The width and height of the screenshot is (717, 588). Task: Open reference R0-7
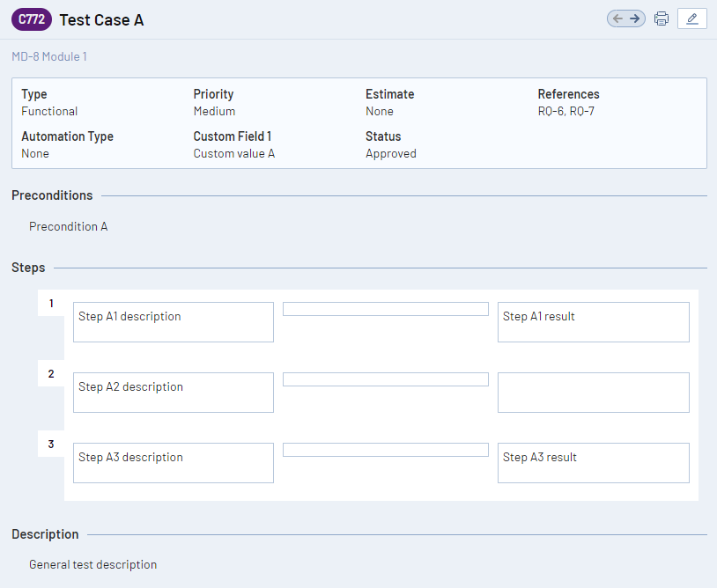click(581, 112)
